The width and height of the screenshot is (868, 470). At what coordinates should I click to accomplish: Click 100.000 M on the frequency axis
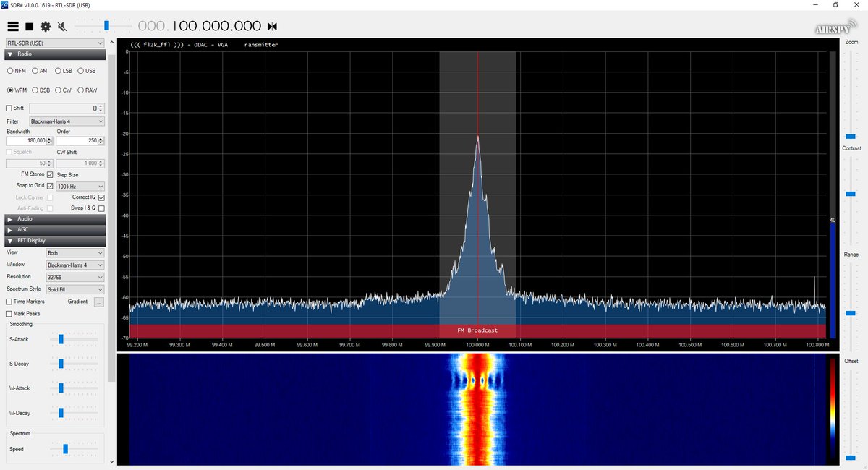tap(477, 345)
